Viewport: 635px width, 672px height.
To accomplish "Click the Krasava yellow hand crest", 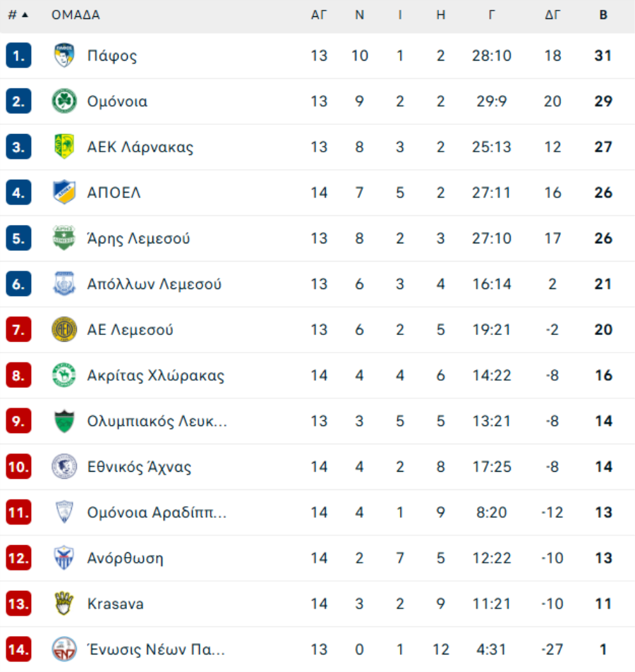I will (x=64, y=604).
